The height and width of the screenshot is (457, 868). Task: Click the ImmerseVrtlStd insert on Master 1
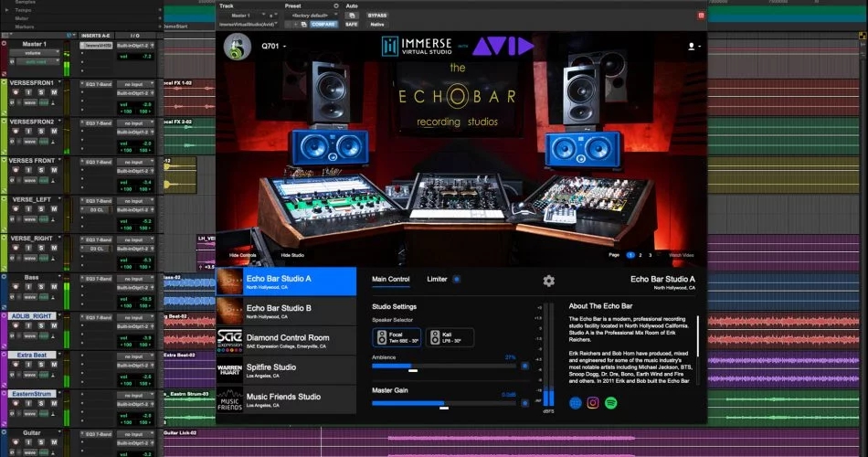(98, 46)
